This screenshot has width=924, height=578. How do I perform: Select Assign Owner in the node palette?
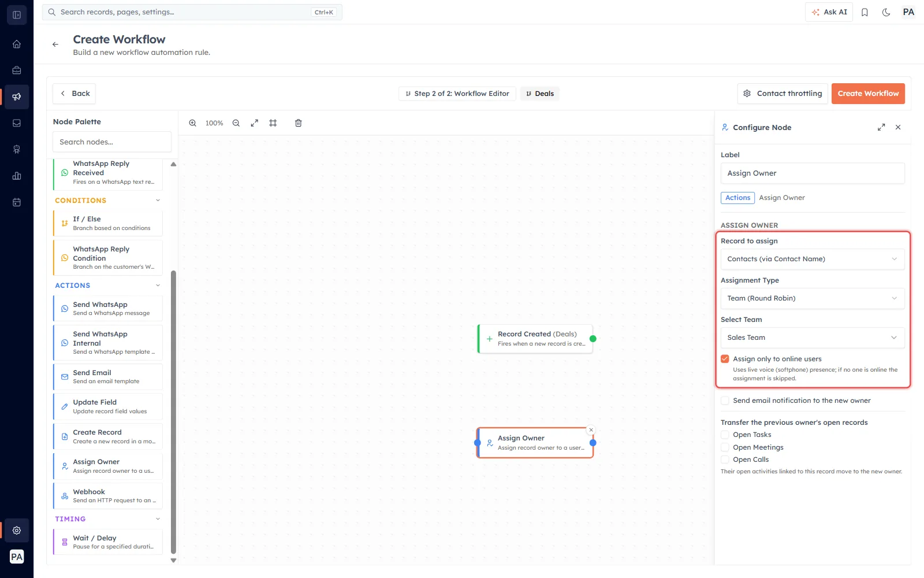click(x=108, y=466)
